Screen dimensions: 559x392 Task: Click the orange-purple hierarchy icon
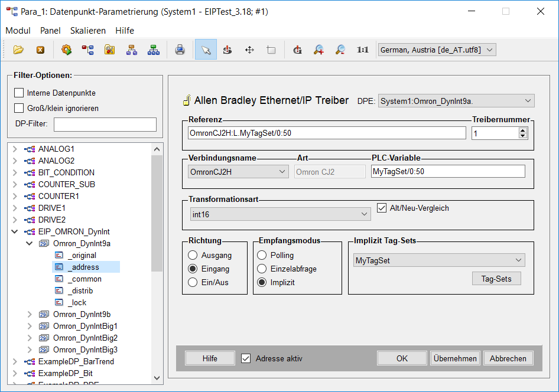(x=132, y=50)
